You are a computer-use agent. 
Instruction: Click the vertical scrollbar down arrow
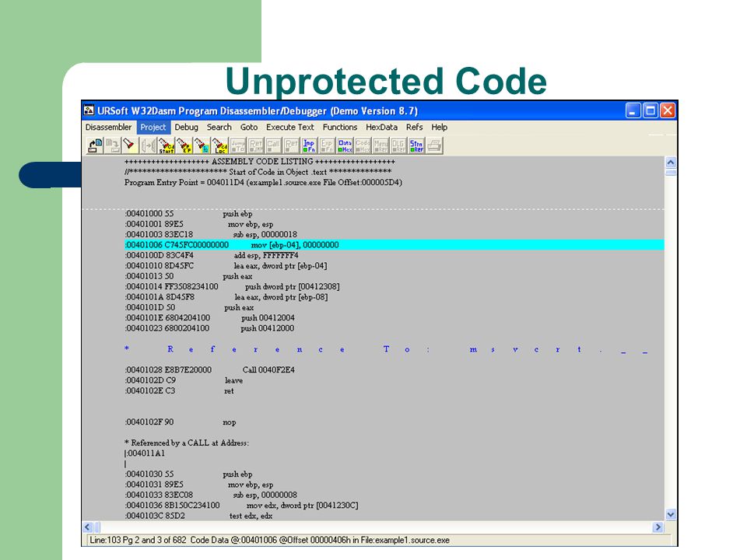coord(671,515)
